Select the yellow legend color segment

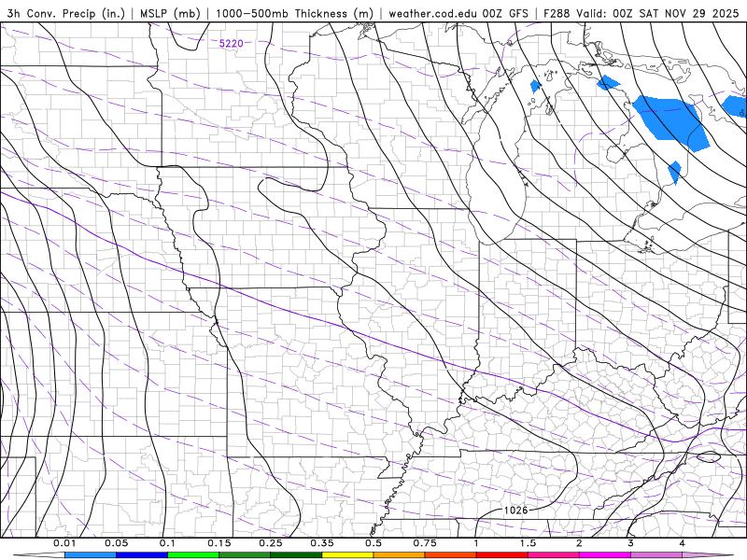click(x=347, y=555)
